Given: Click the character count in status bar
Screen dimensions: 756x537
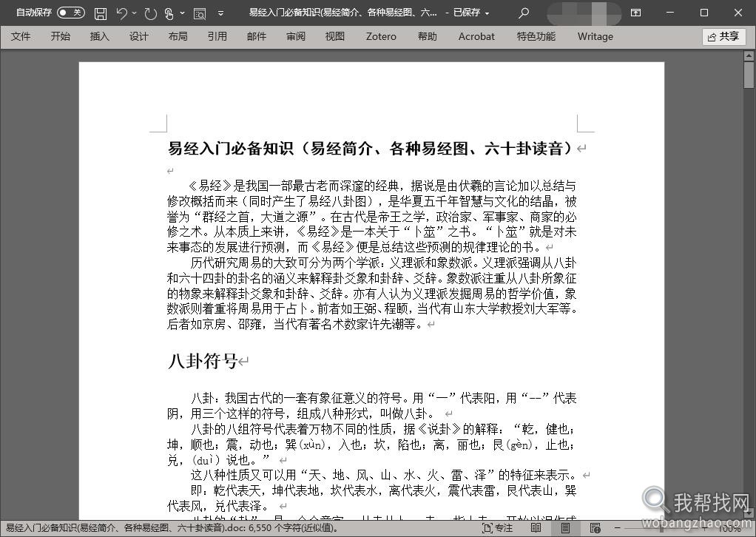Looking at the screenshot, I should point(294,528).
